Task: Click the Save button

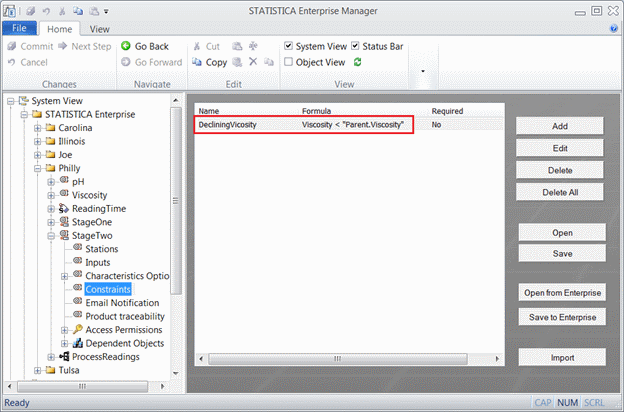Action: (562, 253)
